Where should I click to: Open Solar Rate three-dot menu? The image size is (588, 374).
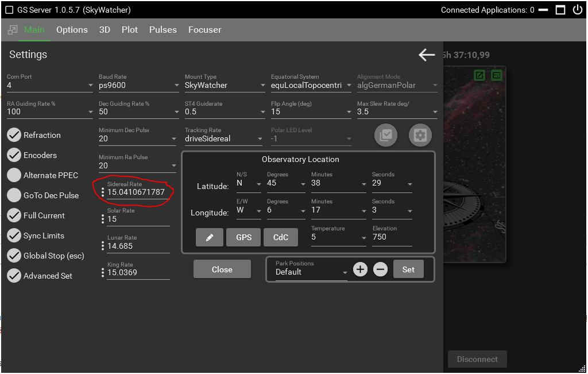103,219
